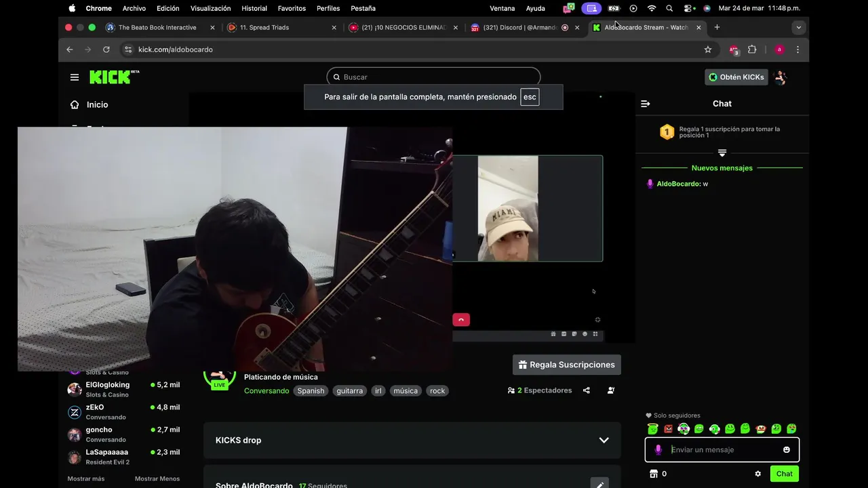
Task: Open a new Chrome tab
Action: tap(717, 27)
